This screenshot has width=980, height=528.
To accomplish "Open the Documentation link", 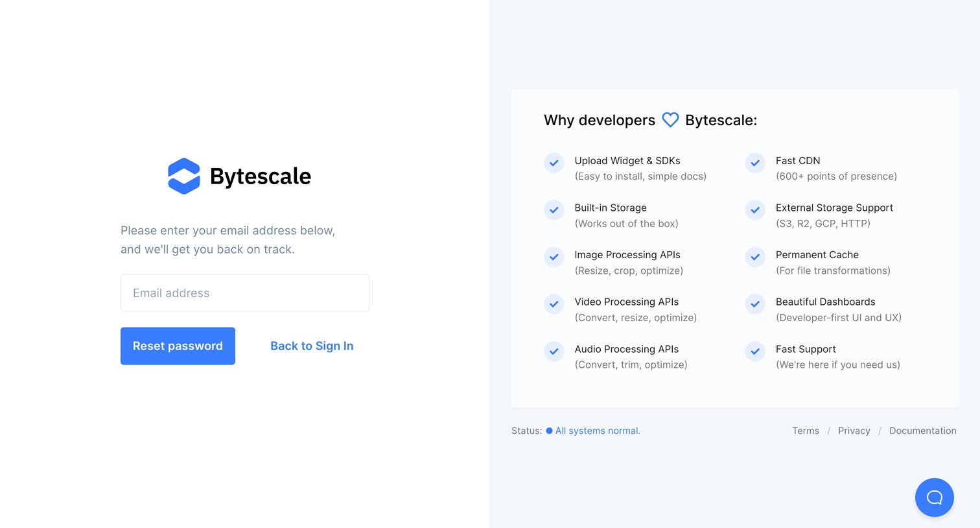I will (923, 431).
